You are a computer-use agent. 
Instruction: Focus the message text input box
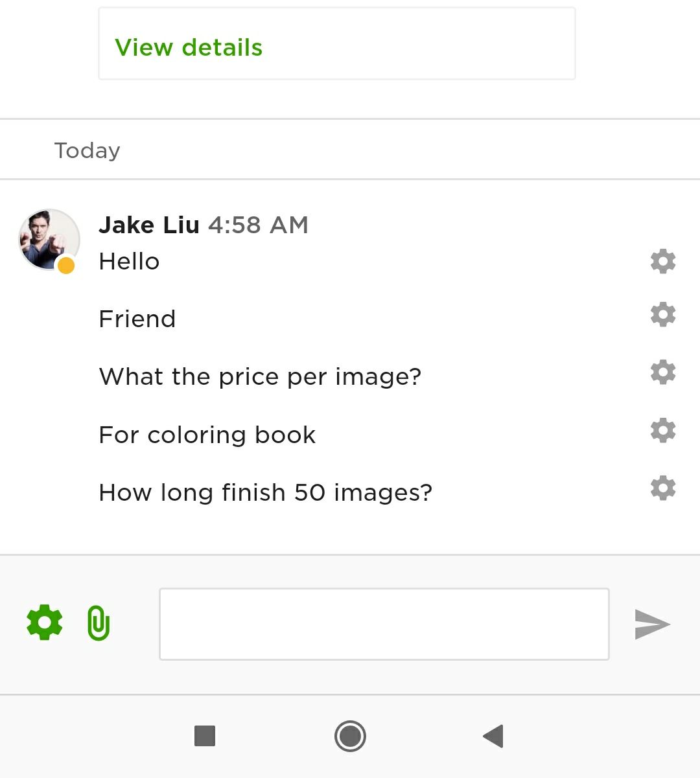coord(384,624)
